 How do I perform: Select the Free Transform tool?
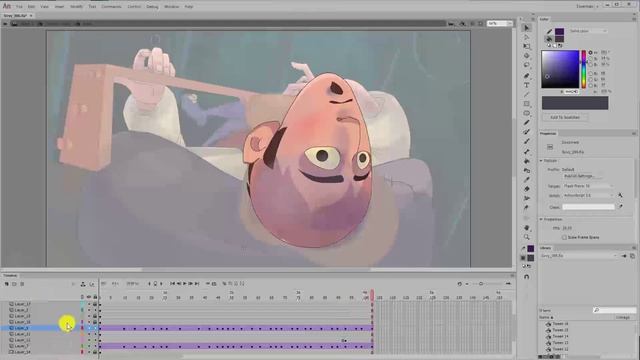(527, 47)
